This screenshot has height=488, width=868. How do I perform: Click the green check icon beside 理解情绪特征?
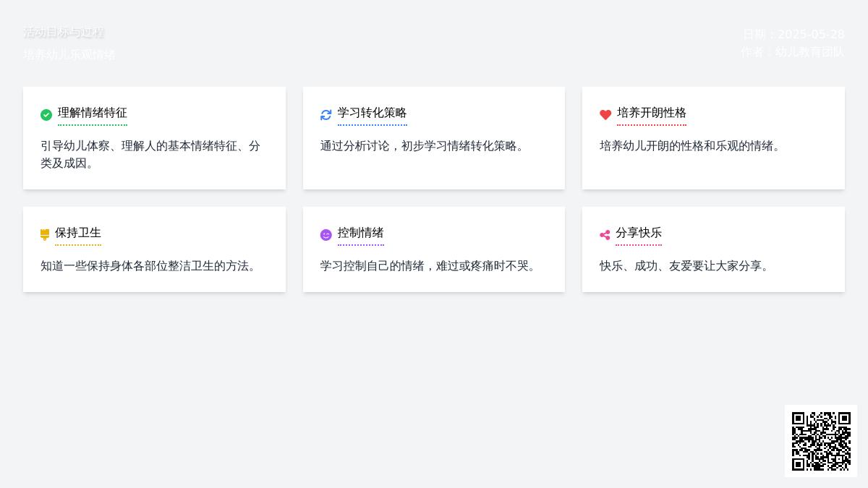pyautogui.click(x=46, y=115)
